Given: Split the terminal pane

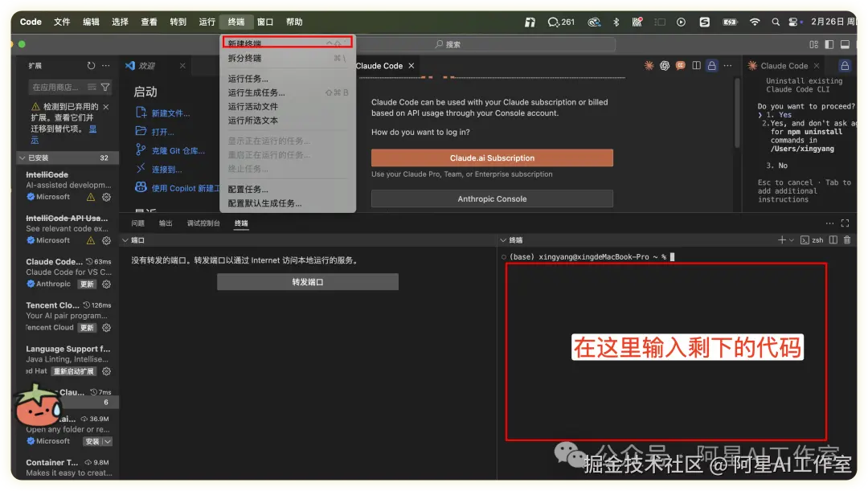Looking at the screenshot, I should point(833,239).
